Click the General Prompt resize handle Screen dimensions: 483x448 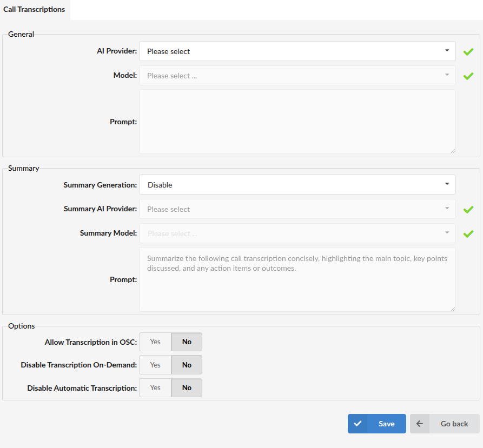pos(453,151)
